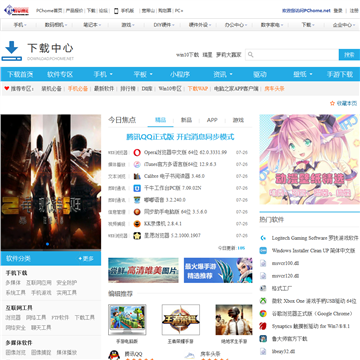The image size is (360, 360).
Task: Open the 腾讯QQ正式版 headline link
Action: coord(180,137)
